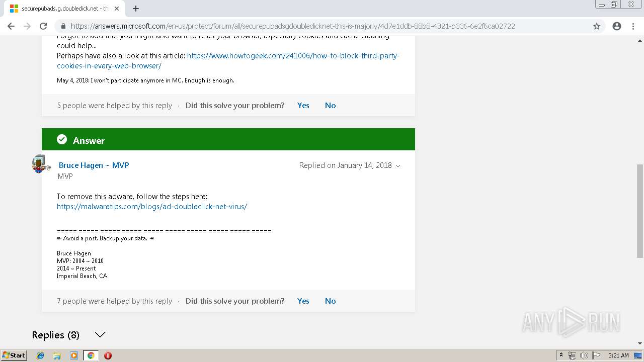Click the browser back arrow
The height and width of the screenshot is (362, 644).
[x=11, y=26]
